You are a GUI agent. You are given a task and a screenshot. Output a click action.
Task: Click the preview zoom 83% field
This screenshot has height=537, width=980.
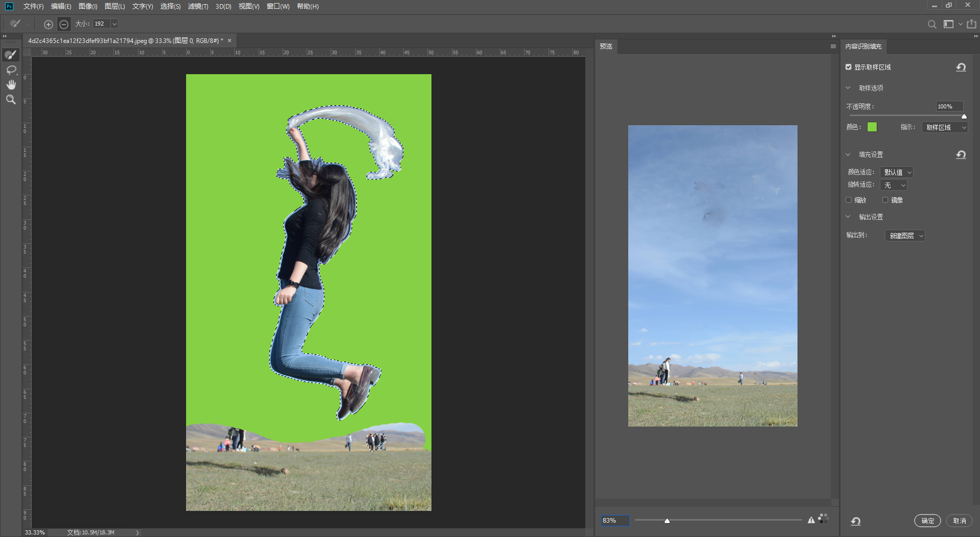[x=615, y=520]
